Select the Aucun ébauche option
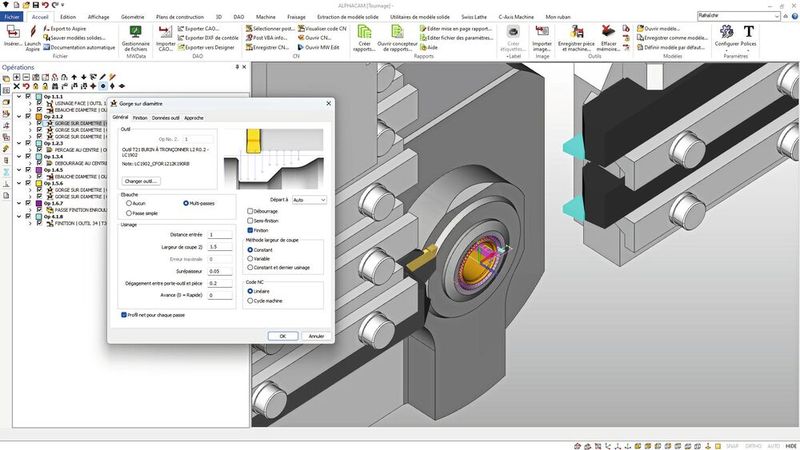 click(x=129, y=203)
